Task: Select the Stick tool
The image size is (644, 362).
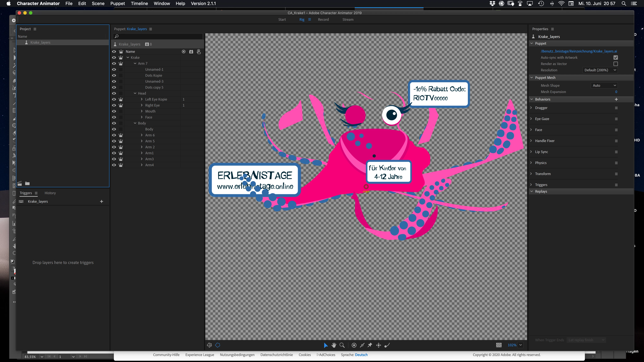Action: (362, 345)
